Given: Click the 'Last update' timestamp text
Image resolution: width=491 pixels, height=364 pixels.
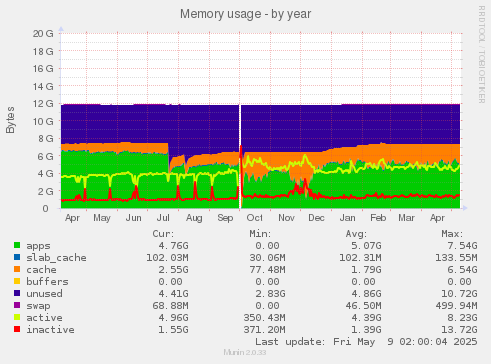Looking at the screenshot, I should pos(366,342).
